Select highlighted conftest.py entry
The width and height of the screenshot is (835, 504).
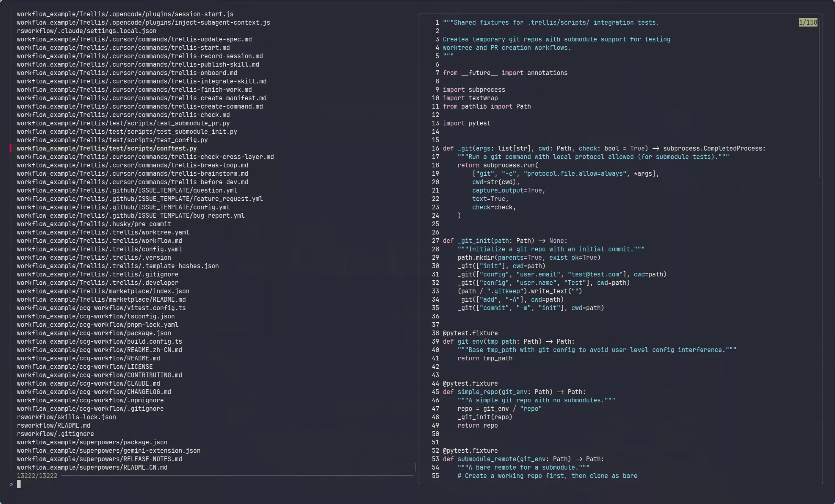pos(107,149)
